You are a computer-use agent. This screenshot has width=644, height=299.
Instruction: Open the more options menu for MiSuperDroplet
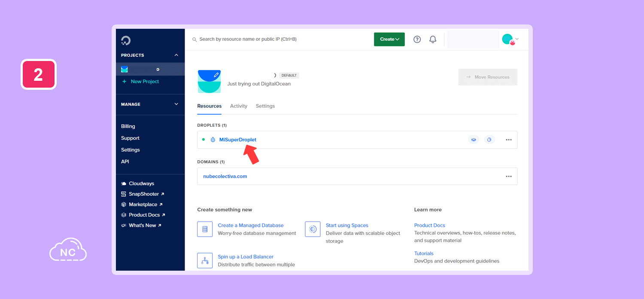pos(509,140)
